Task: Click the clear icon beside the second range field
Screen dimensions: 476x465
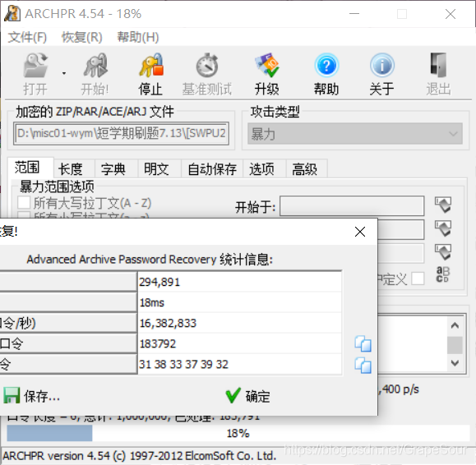Action: tap(443, 228)
